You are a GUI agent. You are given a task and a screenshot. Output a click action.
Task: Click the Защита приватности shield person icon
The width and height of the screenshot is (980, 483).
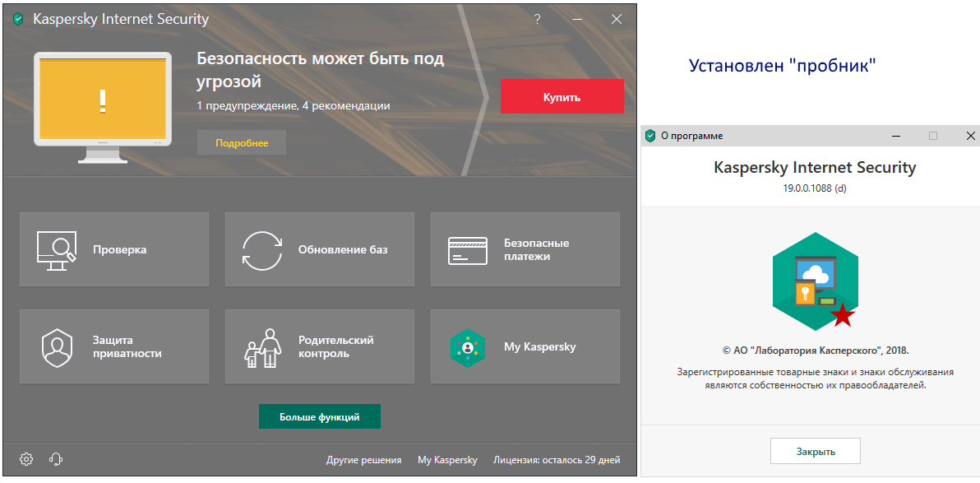[x=57, y=347]
